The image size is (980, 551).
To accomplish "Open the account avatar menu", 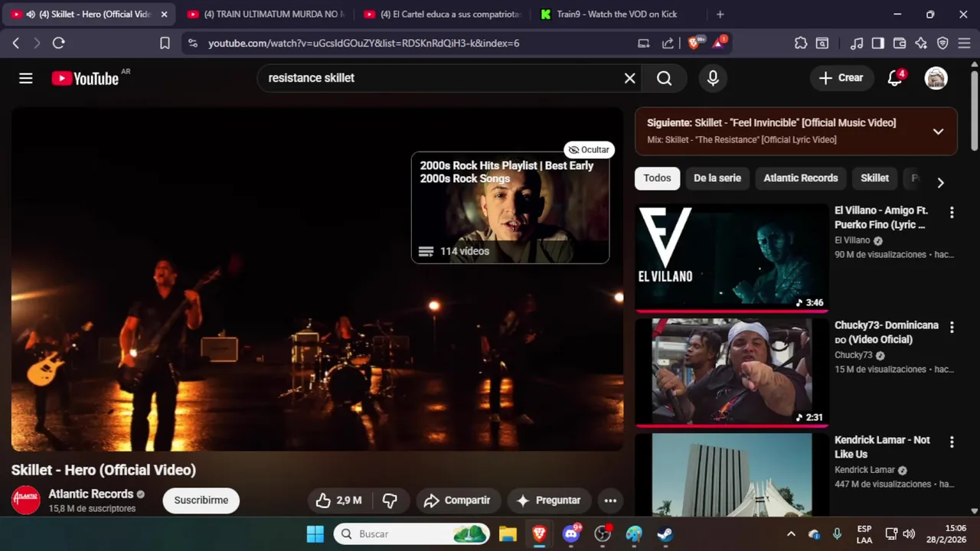I will [x=936, y=78].
